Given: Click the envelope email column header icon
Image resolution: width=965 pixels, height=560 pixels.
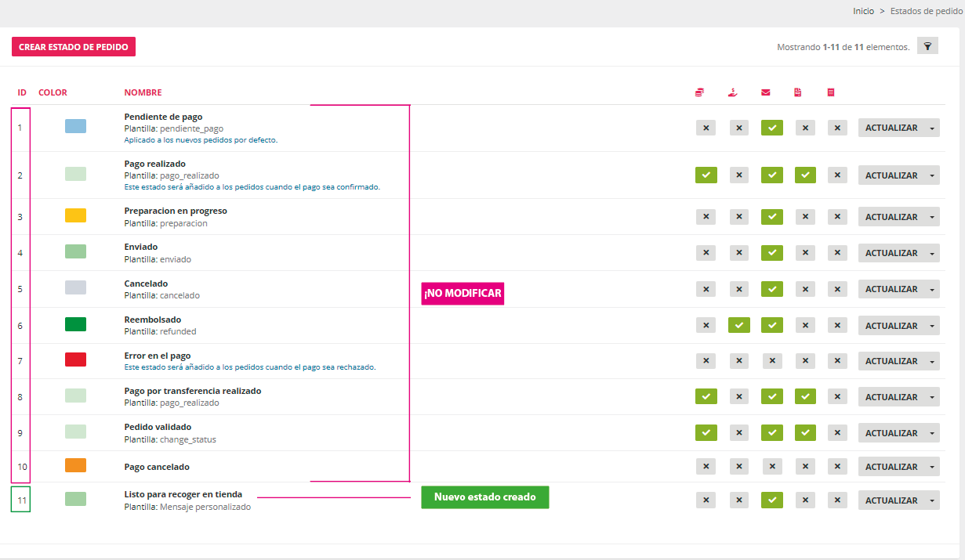Looking at the screenshot, I should [x=765, y=92].
